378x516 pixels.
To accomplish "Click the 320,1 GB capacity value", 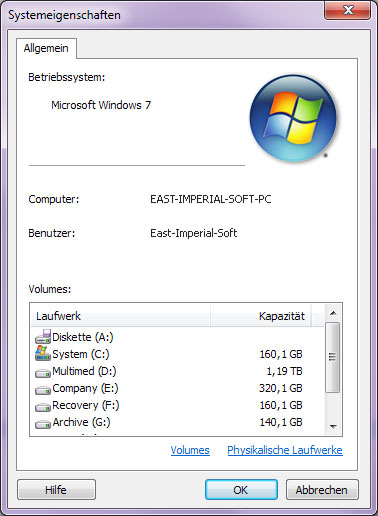I will click(x=281, y=388).
